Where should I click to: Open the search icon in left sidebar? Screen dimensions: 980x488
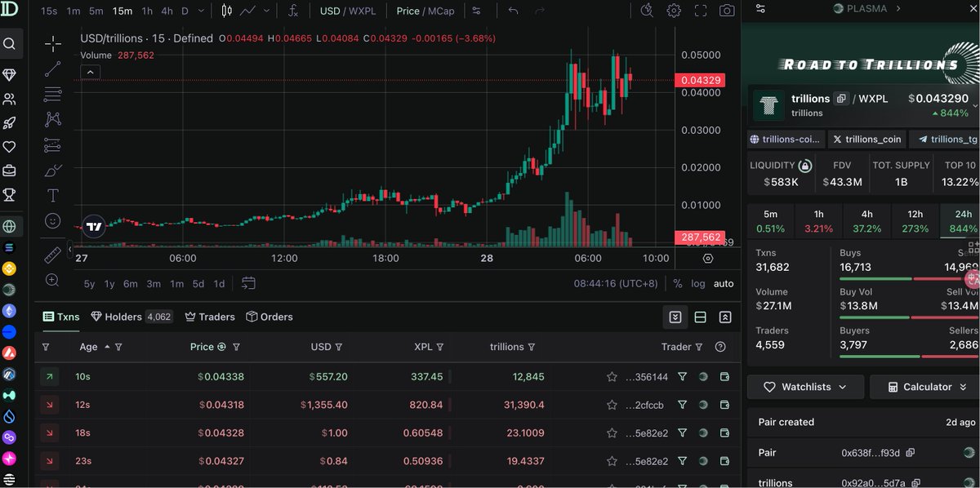click(10, 43)
